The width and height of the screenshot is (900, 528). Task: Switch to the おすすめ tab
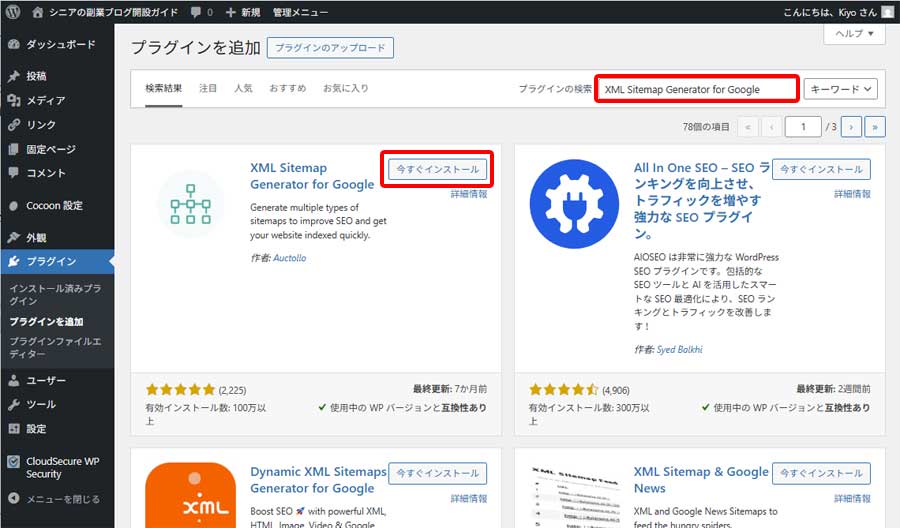pyautogui.click(x=286, y=88)
